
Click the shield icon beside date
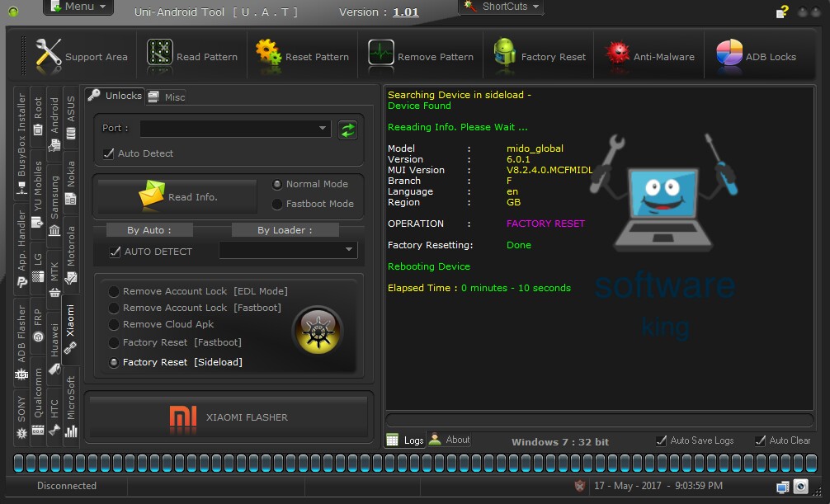click(580, 486)
